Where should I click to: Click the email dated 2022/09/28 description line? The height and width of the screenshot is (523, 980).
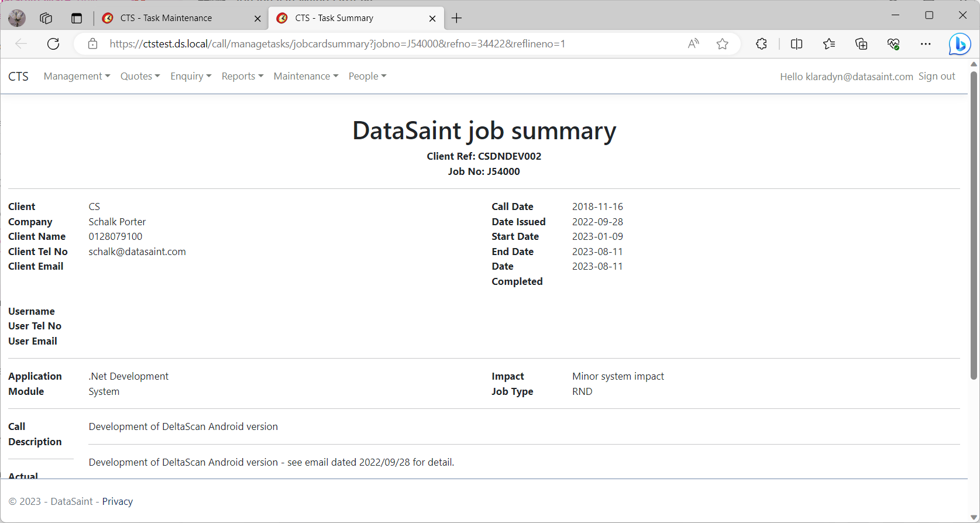(271, 462)
